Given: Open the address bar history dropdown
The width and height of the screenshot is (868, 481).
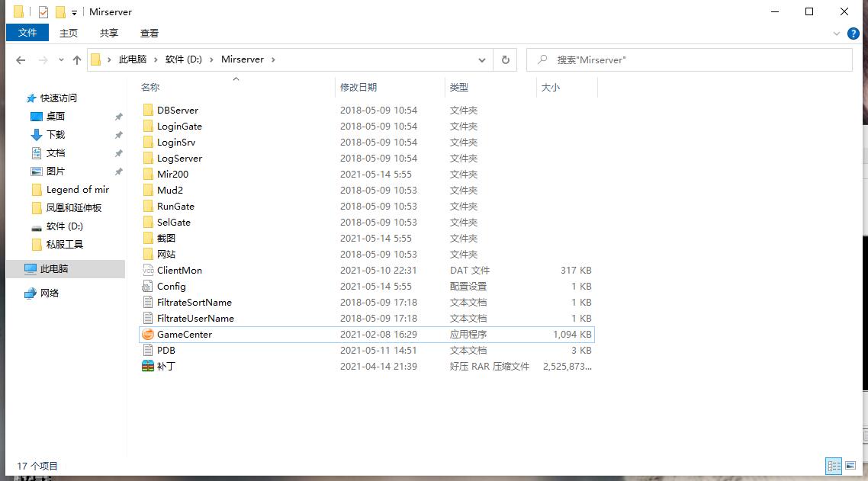Looking at the screenshot, I should [x=482, y=59].
